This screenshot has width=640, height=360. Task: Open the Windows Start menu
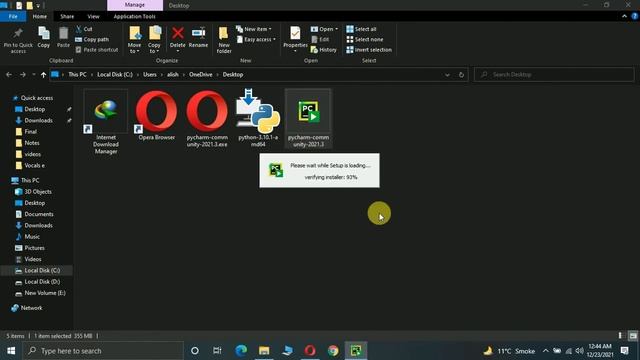11,351
